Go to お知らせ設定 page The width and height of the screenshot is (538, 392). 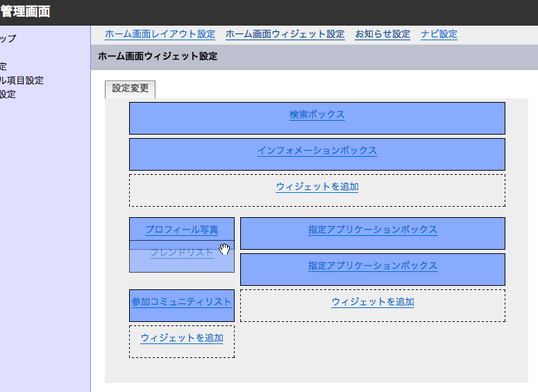pos(383,34)
